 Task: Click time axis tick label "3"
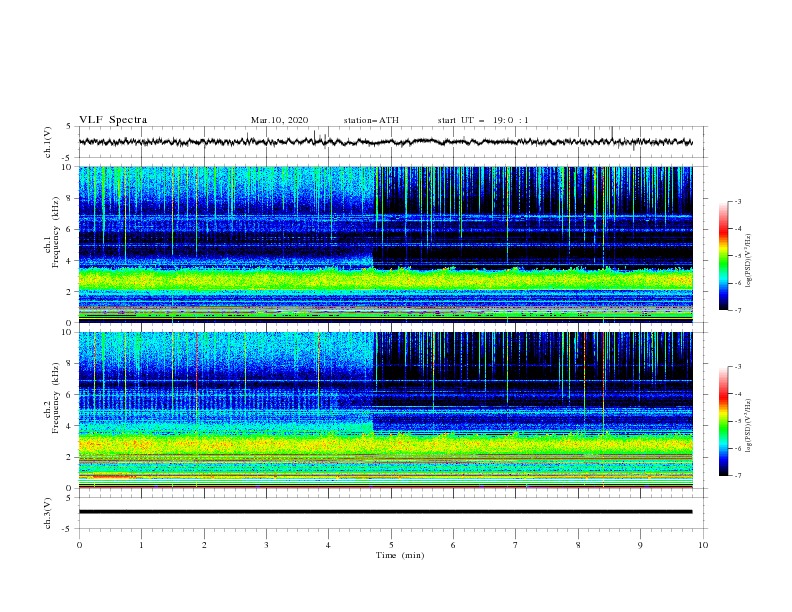pos(266,545)
